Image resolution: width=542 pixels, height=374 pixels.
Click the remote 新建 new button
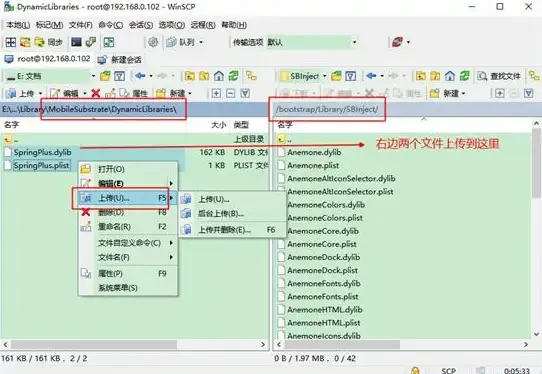pyautogui.click(x=444, y=93)
